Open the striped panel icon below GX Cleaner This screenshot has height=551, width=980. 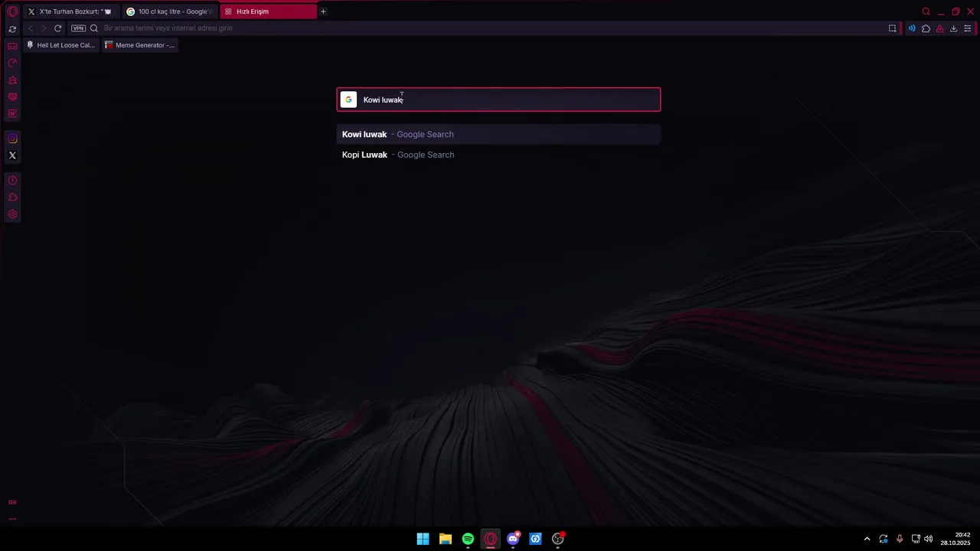[x=12, y=97]
